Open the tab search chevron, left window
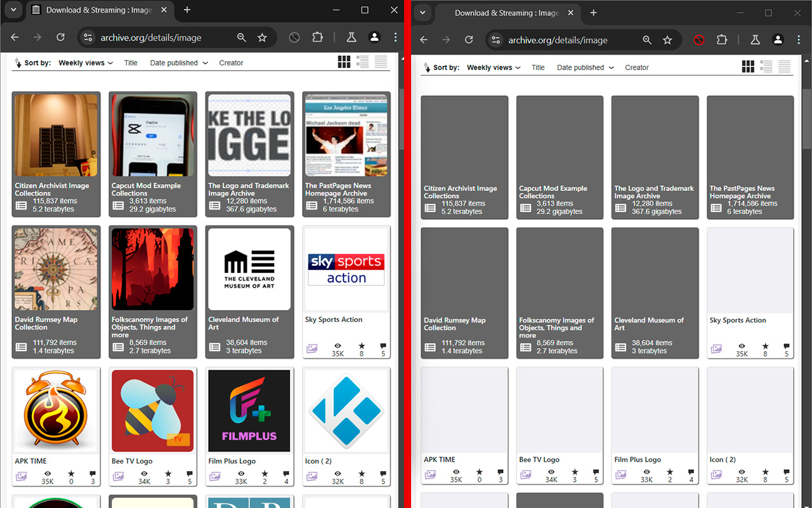Image resolution: width=812 pixels, height=508 pixels. click(13, 10)
